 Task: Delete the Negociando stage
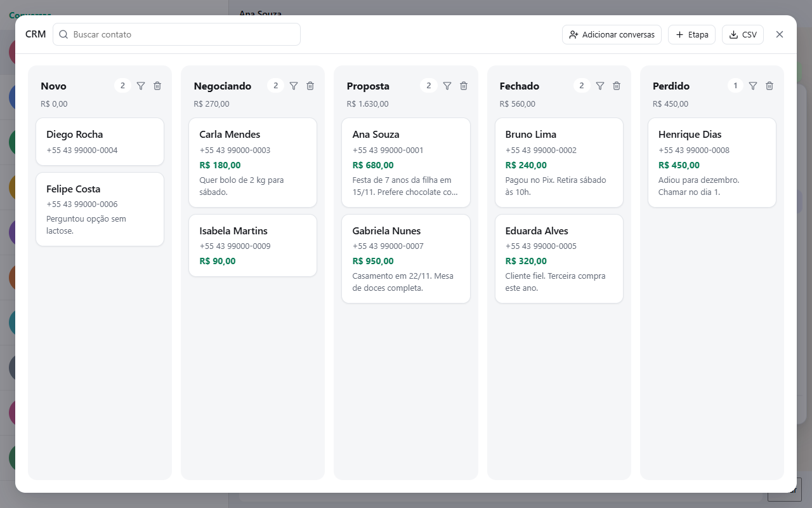coord(310,86)
